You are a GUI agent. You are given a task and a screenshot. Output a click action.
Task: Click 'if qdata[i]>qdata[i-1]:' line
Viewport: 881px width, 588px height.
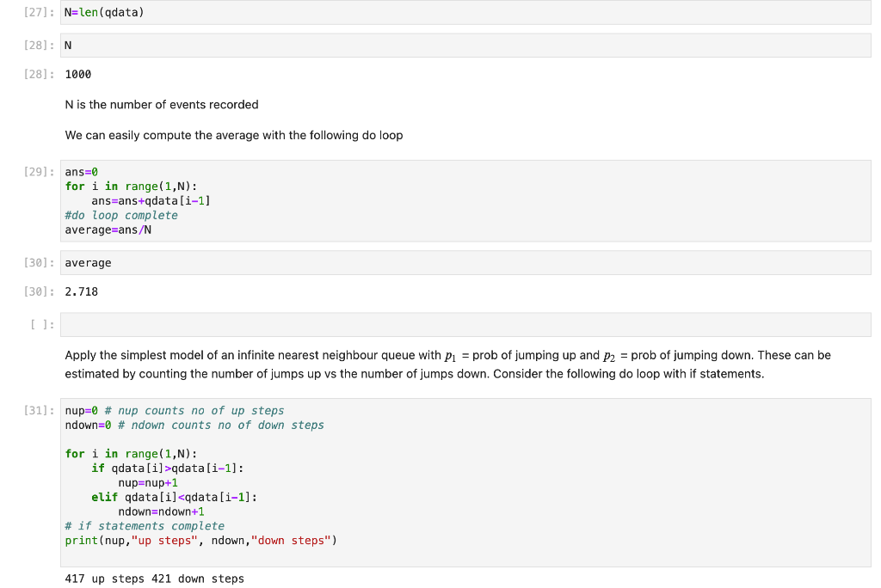pyautogui.click(x=168, y=469)
